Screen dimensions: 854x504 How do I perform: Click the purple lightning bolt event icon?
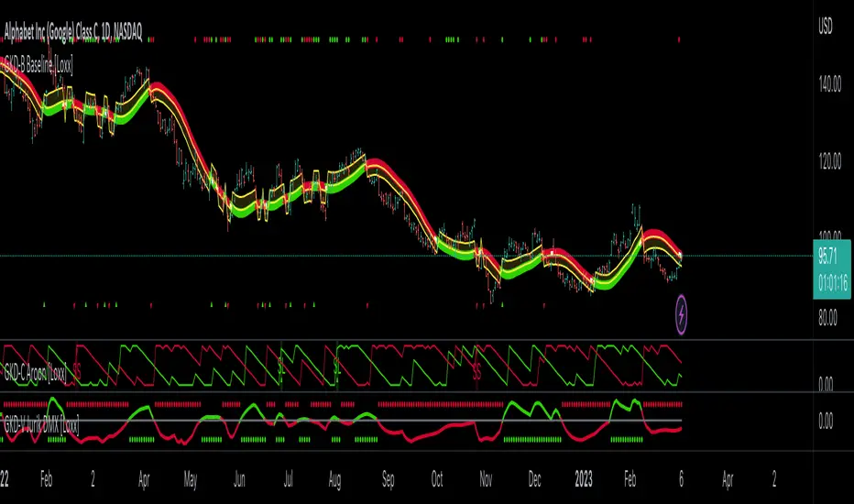682,312
